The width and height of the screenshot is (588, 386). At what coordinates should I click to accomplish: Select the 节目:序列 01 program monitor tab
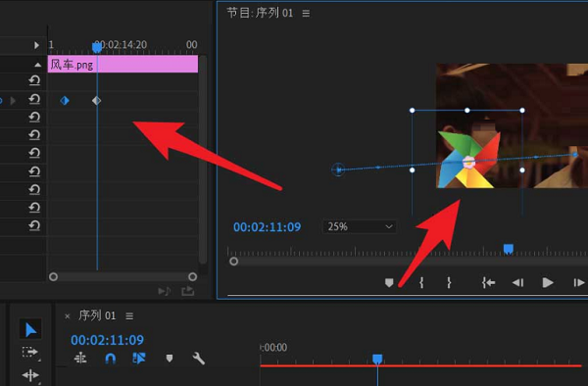tap(260, 13)
